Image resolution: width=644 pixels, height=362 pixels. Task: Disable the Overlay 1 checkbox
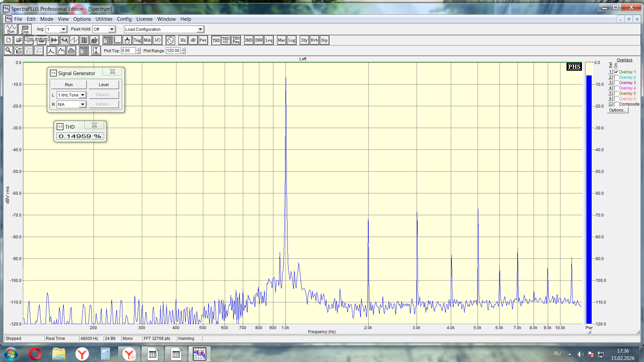tap(616, 72)
